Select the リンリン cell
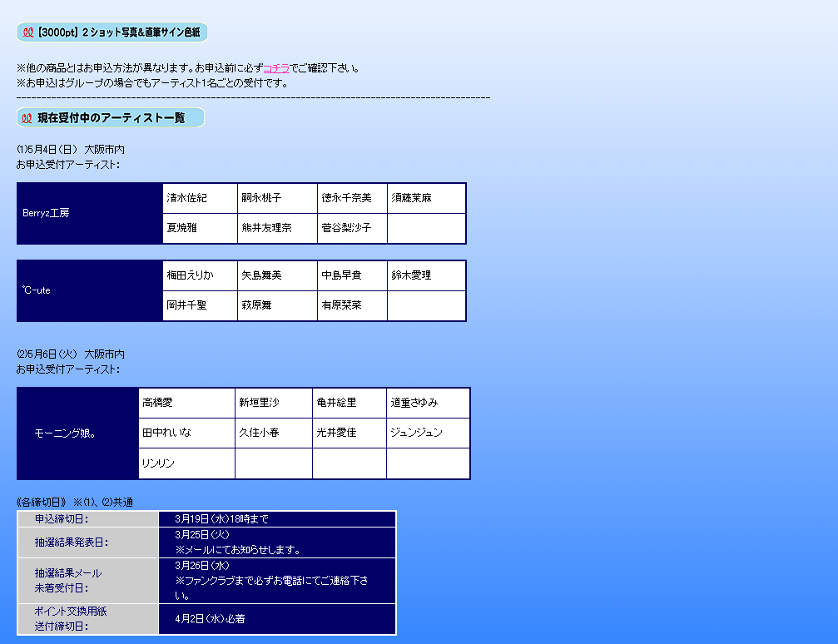 pos(186,463)
